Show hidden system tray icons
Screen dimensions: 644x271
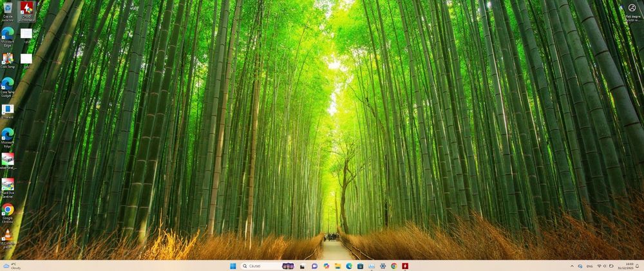point(572,266)
